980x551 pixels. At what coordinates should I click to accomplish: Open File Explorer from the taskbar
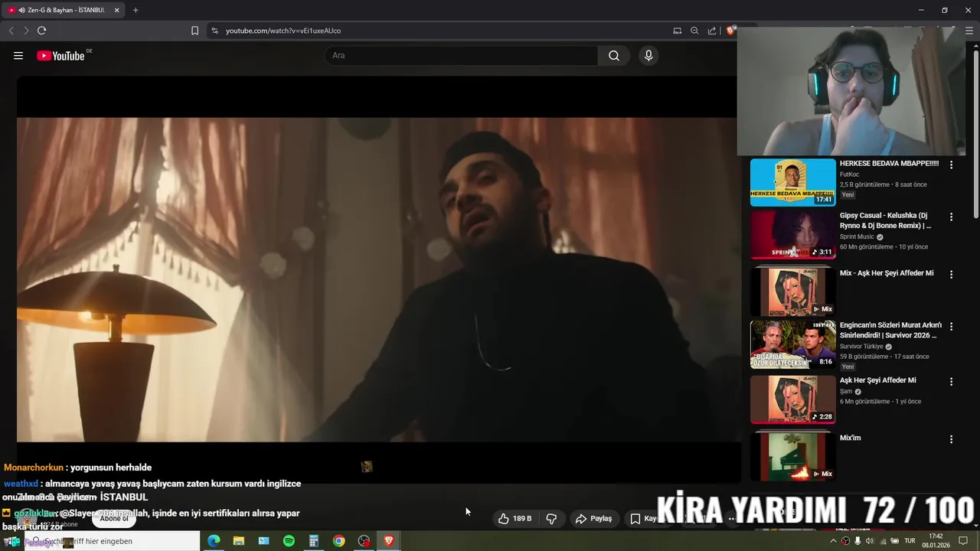tap(239, 541)
